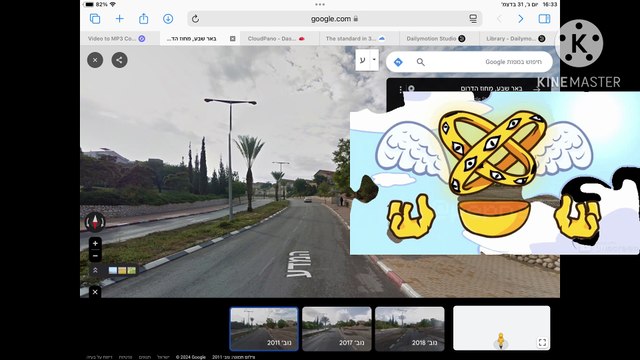Click the google.com address bar
The height and width of the screenshot is (360, 640).
334,19
